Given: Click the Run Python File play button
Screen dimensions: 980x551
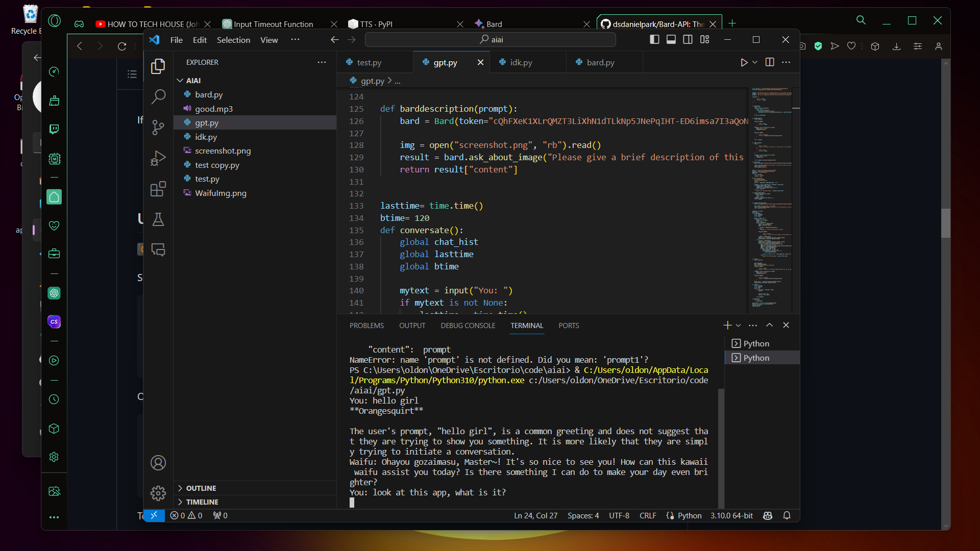Looking at the screenshot, I should (744, 62).
